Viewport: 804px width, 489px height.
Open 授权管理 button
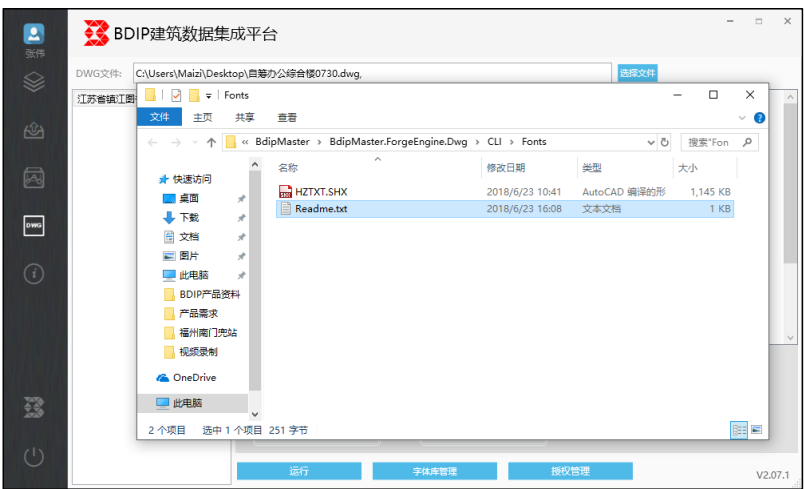click(x=570, y=471)
